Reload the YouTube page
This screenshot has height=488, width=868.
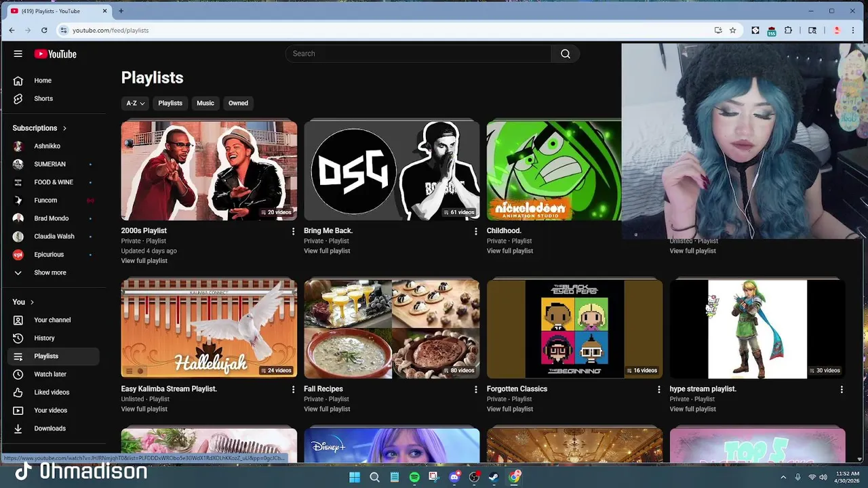[44, 30]
